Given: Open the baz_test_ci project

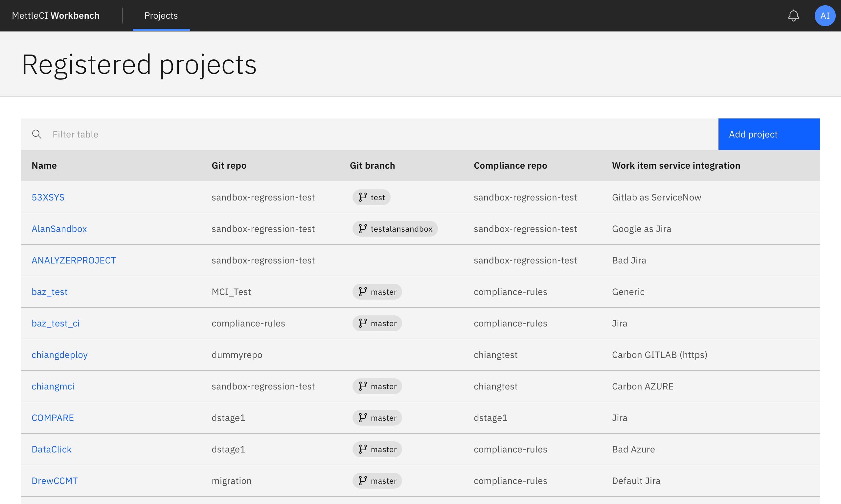Looking at the screenshot, I should coord(56,323).
